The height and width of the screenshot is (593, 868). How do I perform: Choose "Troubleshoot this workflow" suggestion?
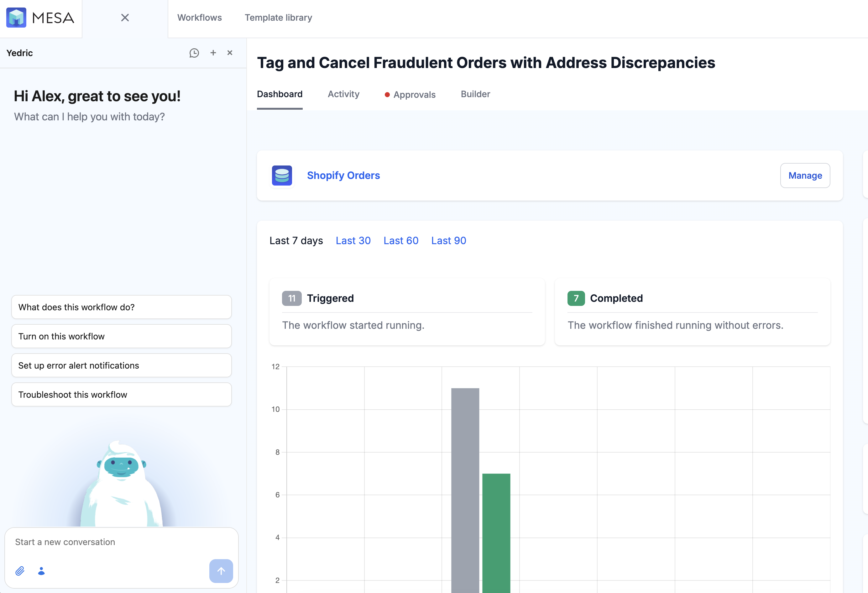[121, 395]
